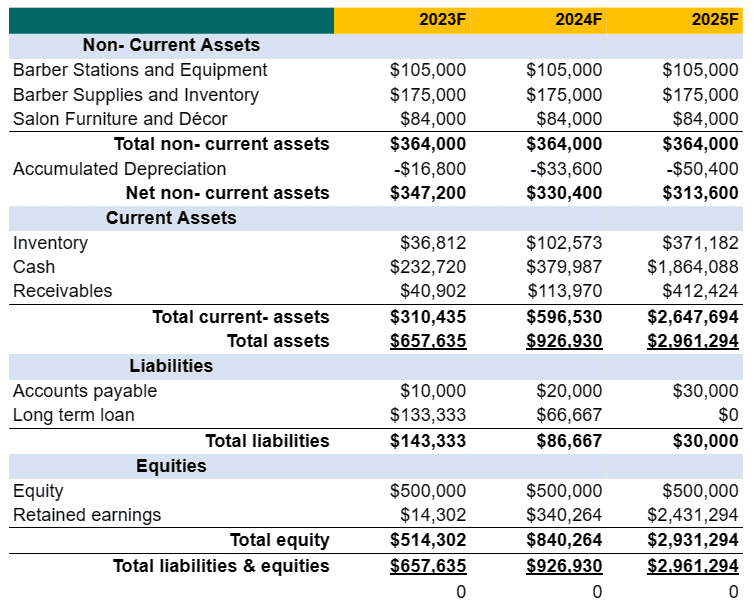This screenshot has width=754, height=610.
Task: Select total liabilities value $143,333
Action: [428, 441]
